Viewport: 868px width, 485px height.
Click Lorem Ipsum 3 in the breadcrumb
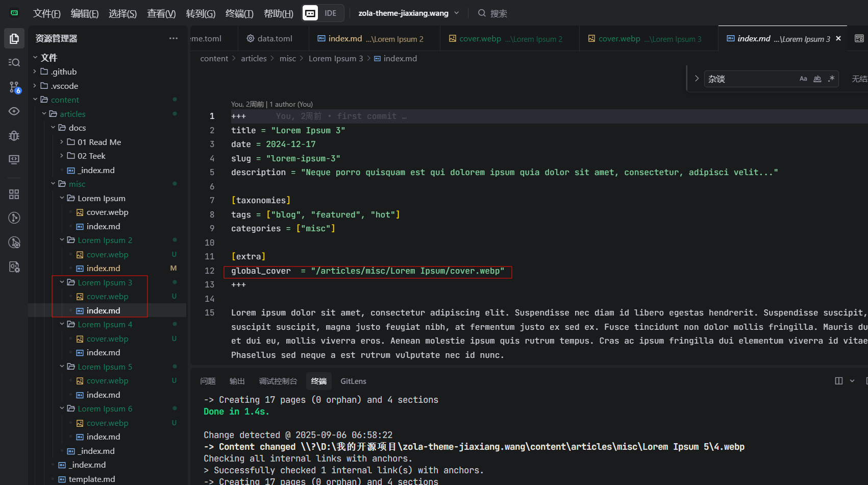coord(336,58)
